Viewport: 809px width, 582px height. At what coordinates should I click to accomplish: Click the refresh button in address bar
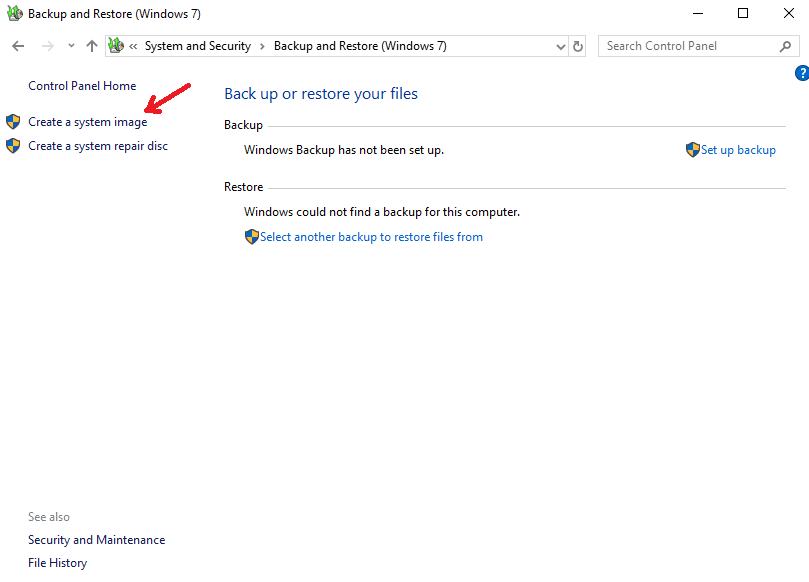(x=578, y=46)
